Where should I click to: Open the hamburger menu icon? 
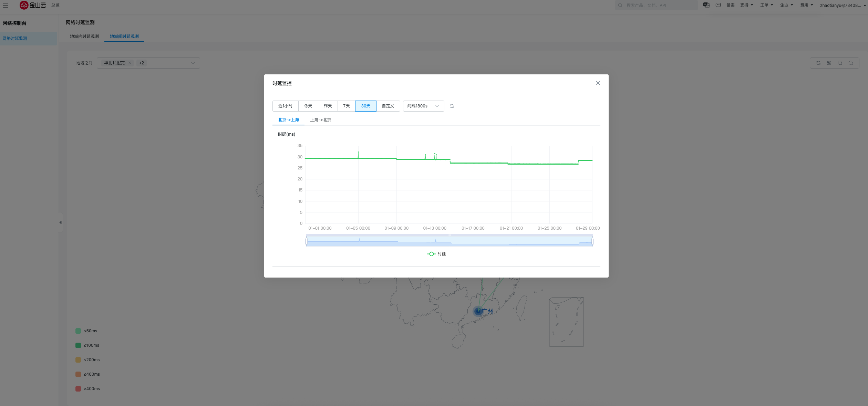(6, 5)
